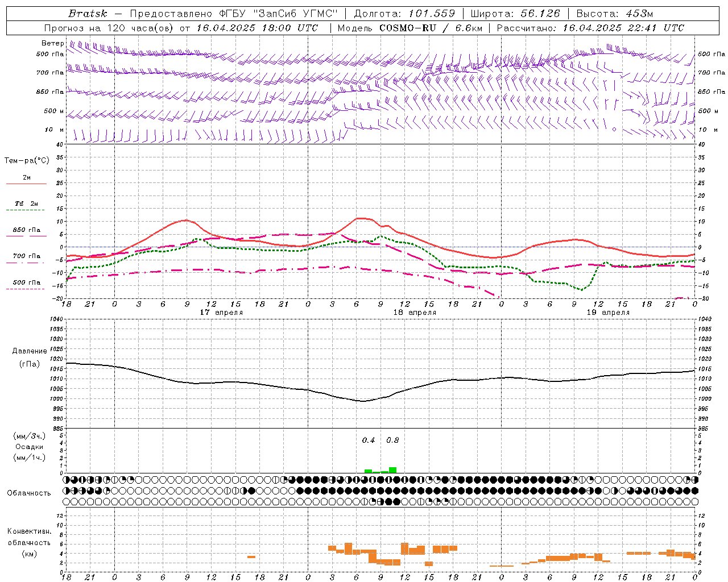Viewport: 728px width, 582px height.
Task: Click the '(гПа)' pressure unit label
Action: point(30,364)
